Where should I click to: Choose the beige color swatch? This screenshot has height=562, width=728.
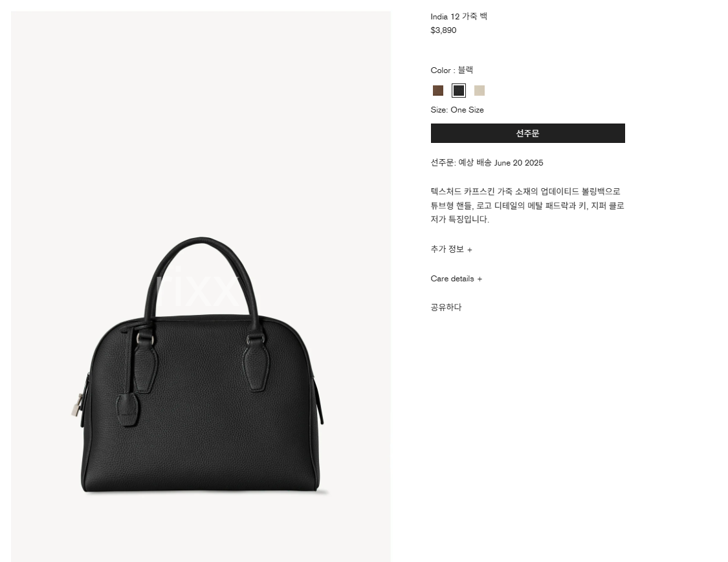point(479,91)
